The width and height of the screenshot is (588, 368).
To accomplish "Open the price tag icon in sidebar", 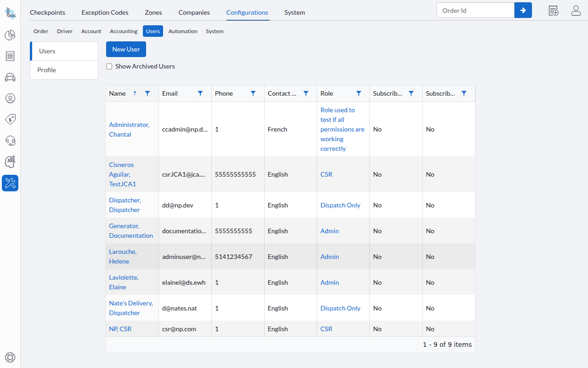I will coord(10,119).
